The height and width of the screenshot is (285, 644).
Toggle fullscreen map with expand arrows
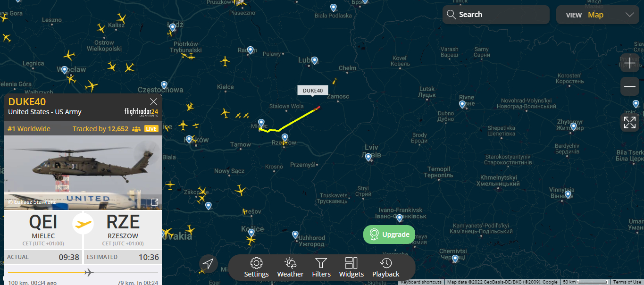[x=630, y=122]
